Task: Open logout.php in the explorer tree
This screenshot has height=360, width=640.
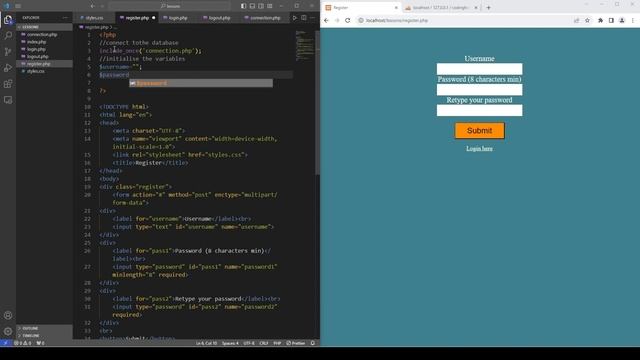Action: 44,56
